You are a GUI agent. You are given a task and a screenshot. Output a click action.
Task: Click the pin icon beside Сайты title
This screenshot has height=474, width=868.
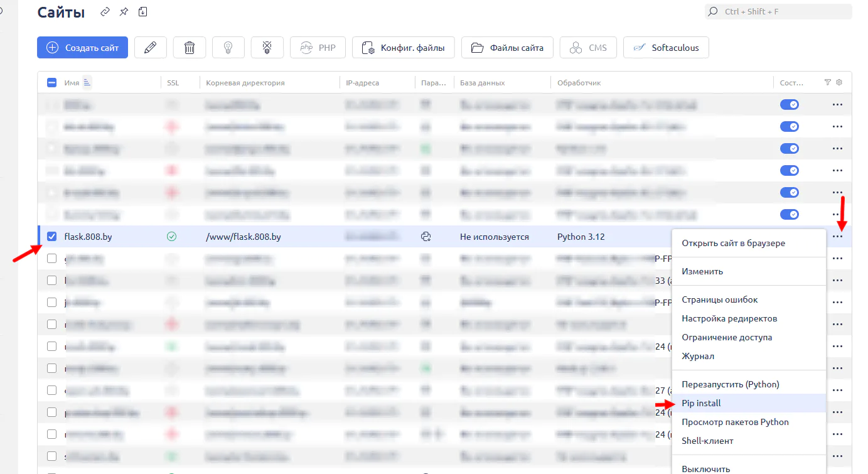tap(124, 12)
